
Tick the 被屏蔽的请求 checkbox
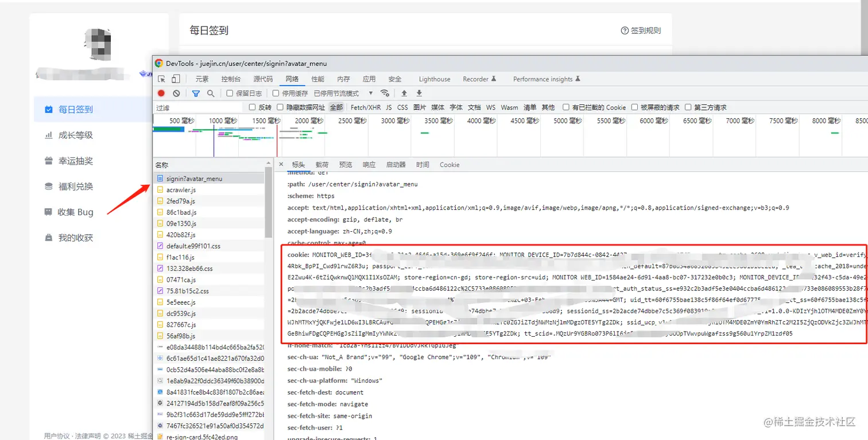(x=634, y=107)
